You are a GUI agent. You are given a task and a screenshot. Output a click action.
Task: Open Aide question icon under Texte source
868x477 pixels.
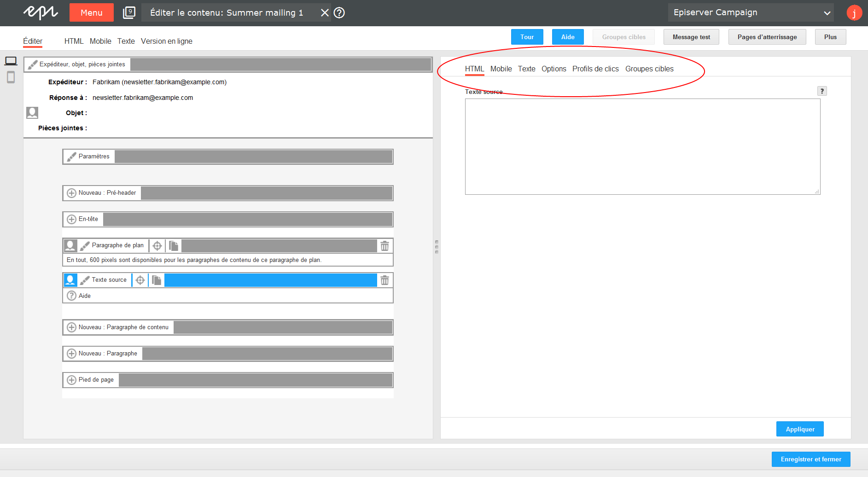[71, 296]
